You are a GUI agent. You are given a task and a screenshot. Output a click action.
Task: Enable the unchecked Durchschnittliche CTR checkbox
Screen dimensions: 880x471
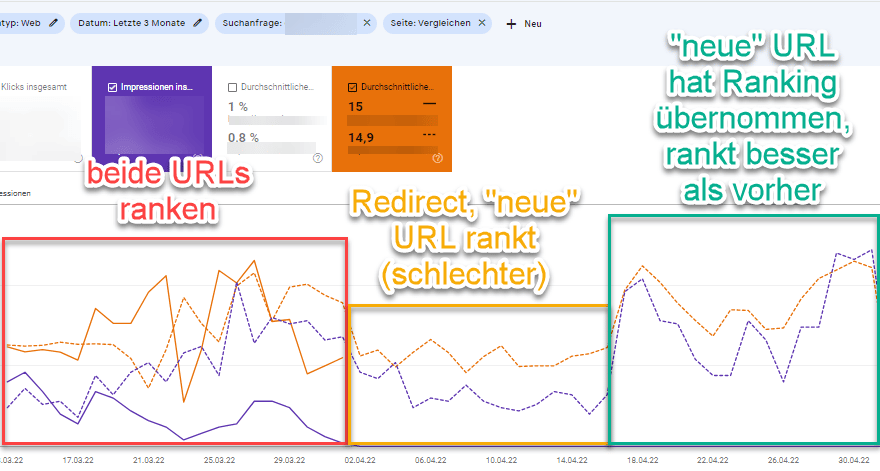(232, 87)
